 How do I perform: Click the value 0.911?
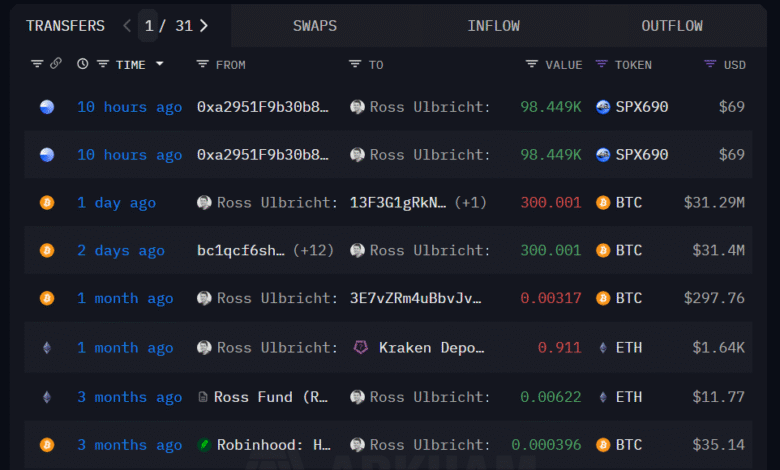(560, 347)
